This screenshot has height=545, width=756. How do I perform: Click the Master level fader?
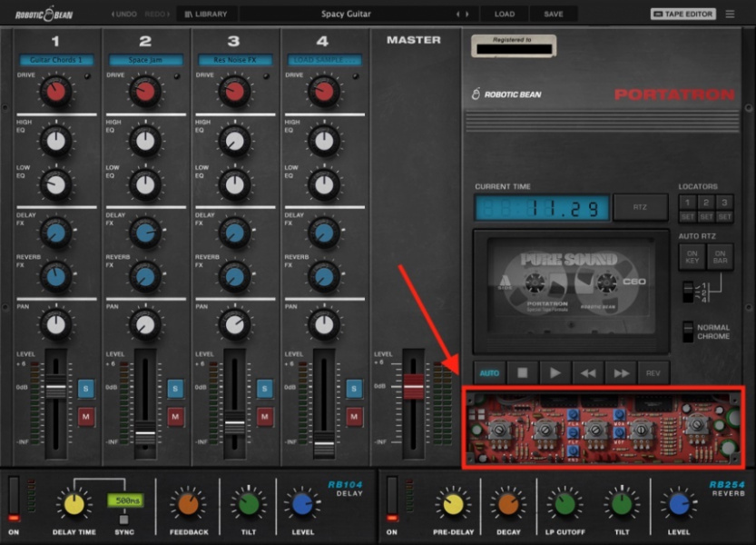tap(413, 386)
